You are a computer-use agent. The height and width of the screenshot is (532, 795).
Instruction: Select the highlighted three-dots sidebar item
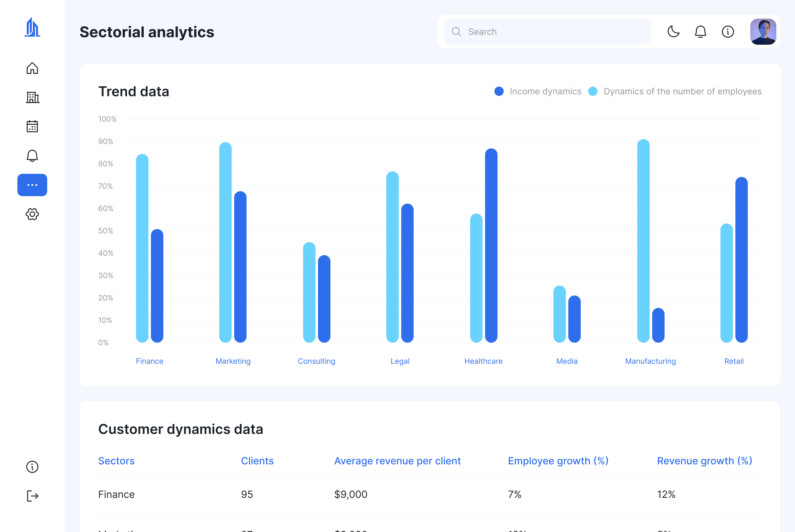point(32,185)
